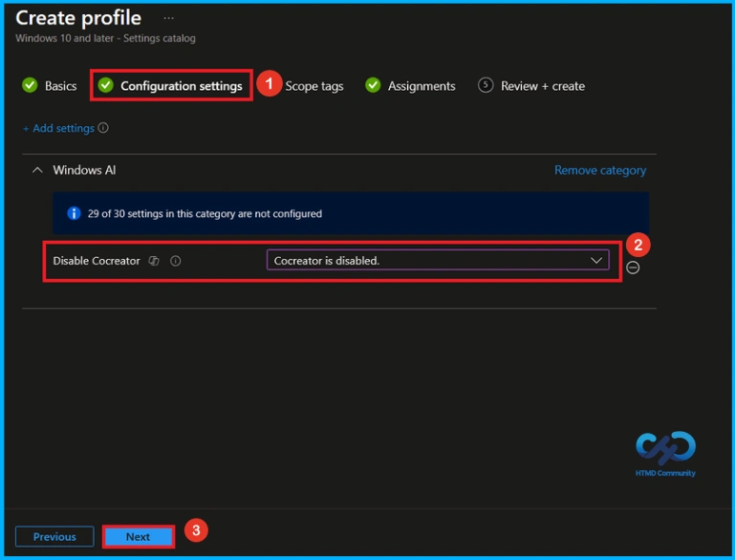Click the 'Windows 10 and later - Settings catalog' subtitle
735x560 pixels.
[105, 38]
